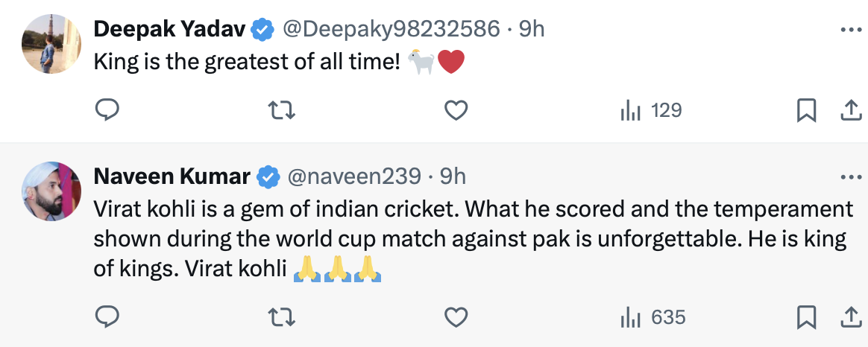
Task: View analytics showing 129 views
Action: pos(651,111)
